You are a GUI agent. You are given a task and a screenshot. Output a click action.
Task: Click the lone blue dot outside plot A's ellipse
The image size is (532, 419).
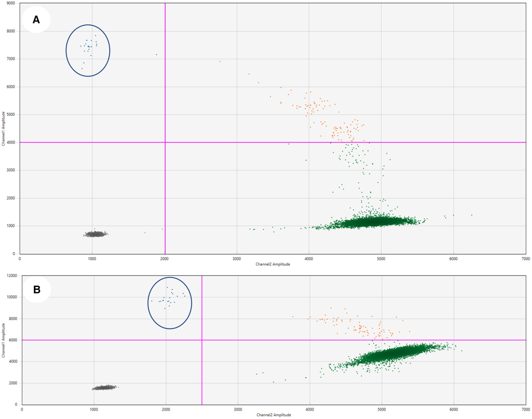(x=156, y=54)
